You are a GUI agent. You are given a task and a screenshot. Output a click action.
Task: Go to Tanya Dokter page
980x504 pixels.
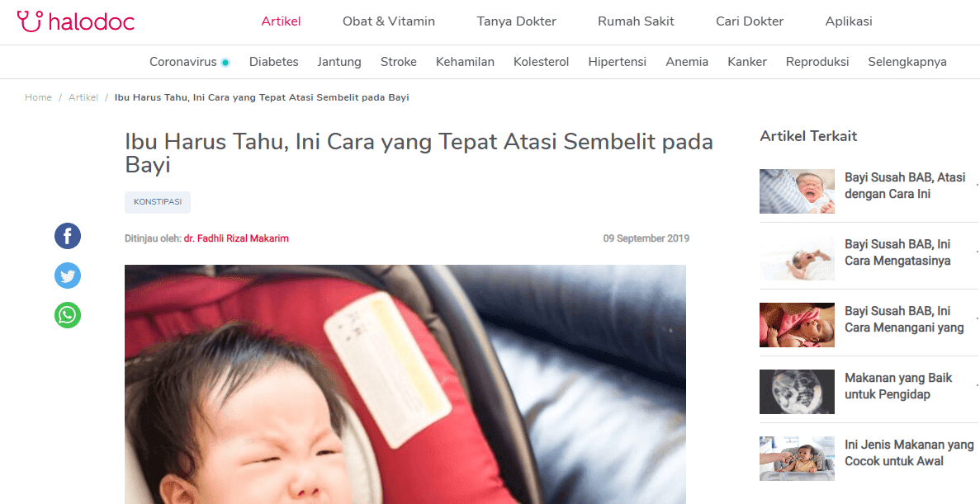[516, 21]
